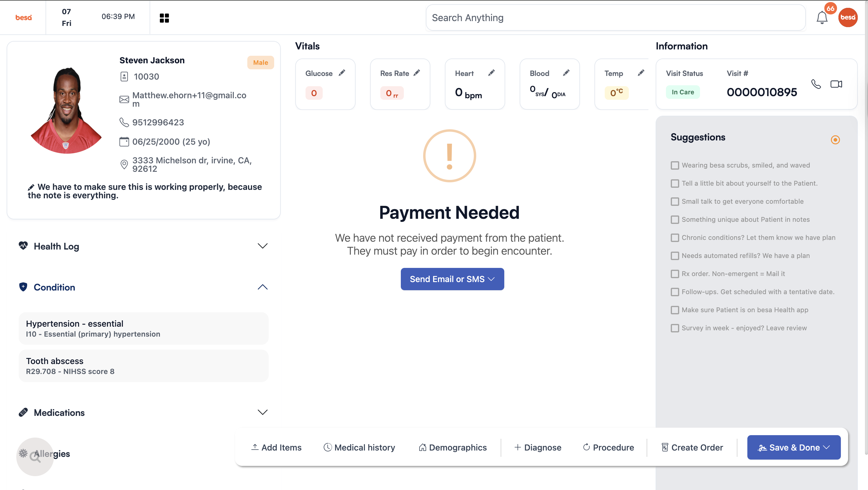
Task: Check 'Survey in week - enjoyed? Leave review'
Action: coord(675,328)
